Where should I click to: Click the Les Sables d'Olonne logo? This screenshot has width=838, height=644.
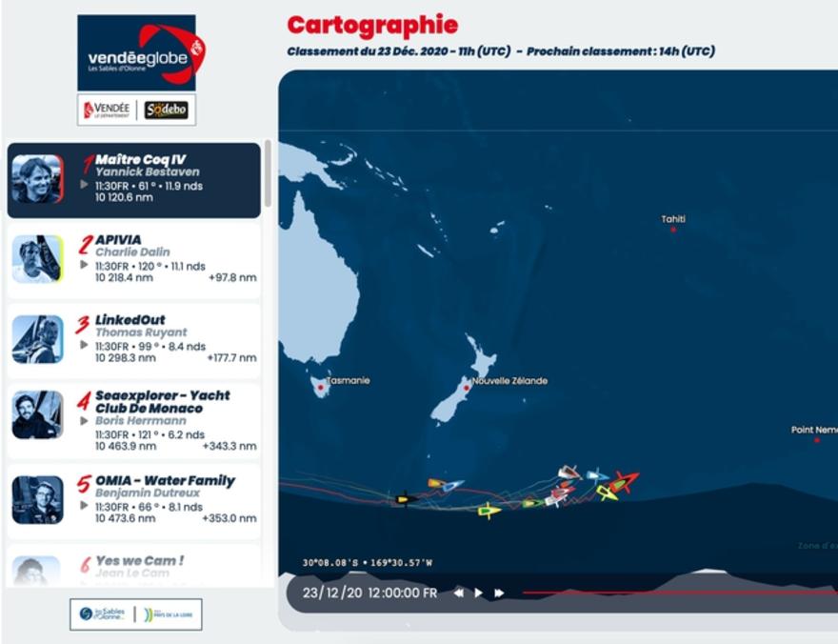pos(102,614)
